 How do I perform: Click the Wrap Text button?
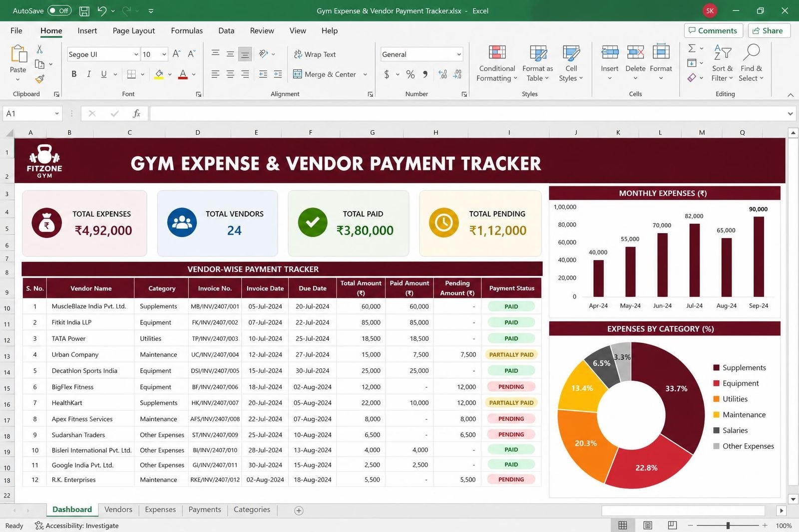click(315, 54)
